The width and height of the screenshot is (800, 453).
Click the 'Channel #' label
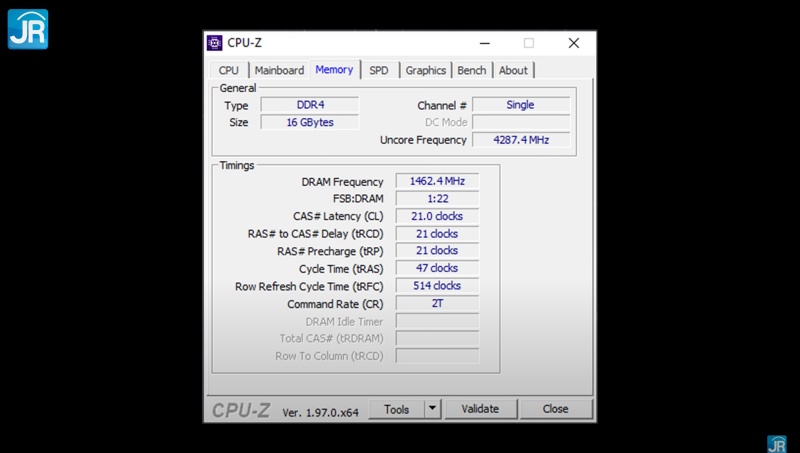point(442,106)
